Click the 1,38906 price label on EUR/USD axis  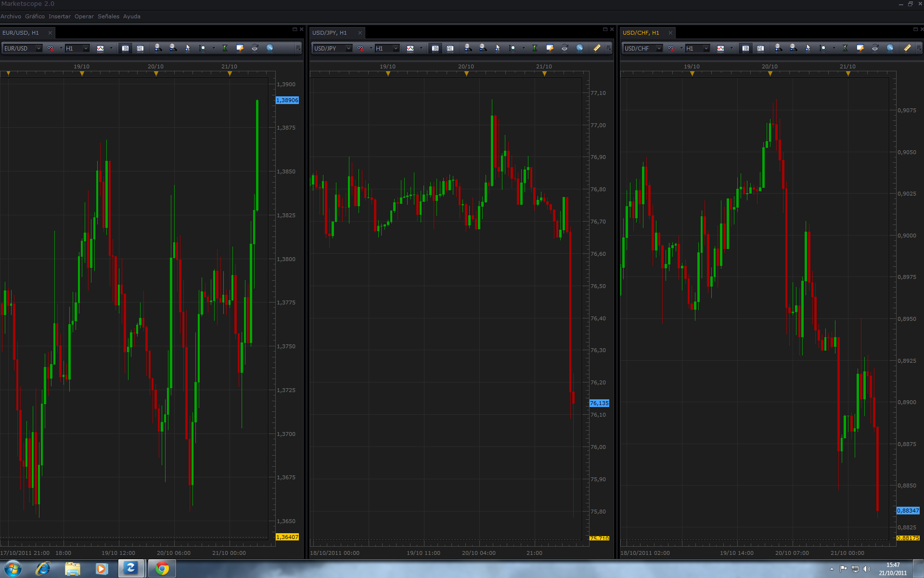point(287,100)
